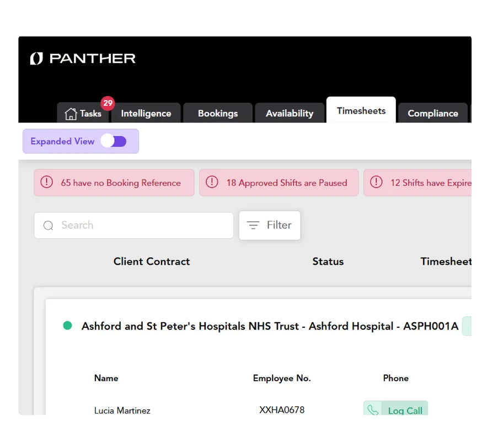
Task: Click the Timesheet column header
Action: point(446,262)
